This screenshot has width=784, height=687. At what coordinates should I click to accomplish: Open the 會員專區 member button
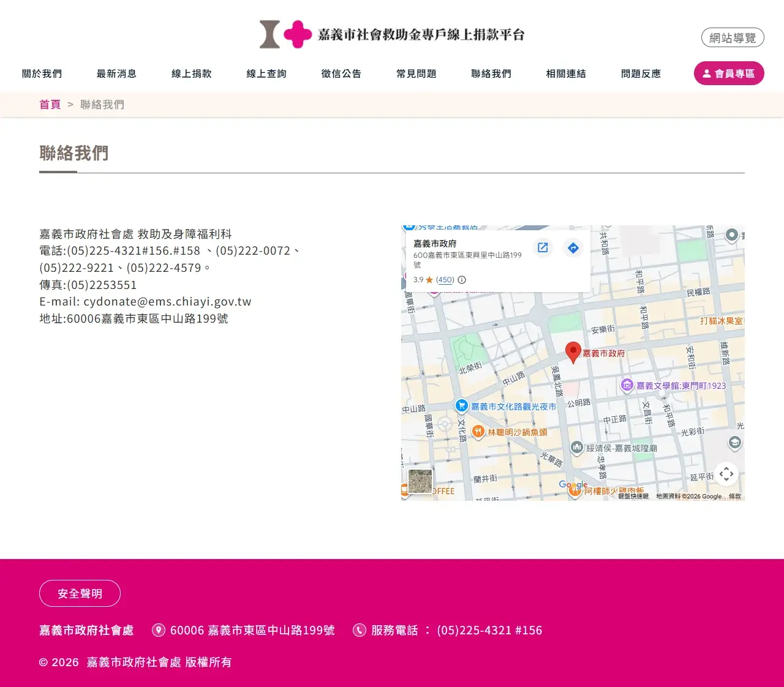(729, 73)
